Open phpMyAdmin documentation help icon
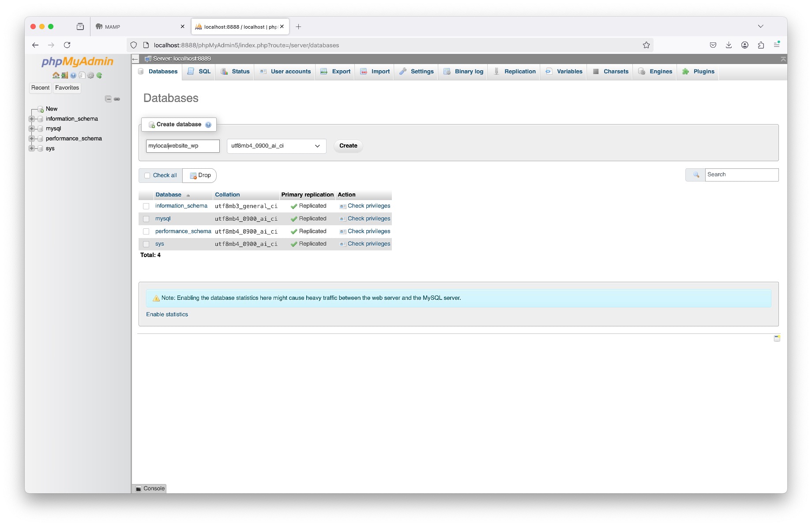 click(73, 76)
